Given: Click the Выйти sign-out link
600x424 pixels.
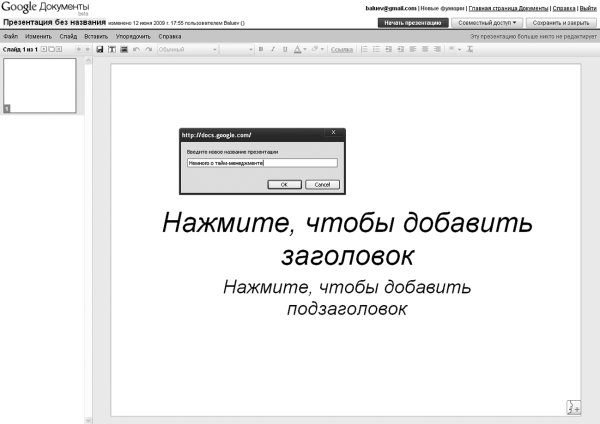Looking at the screenshot, I should (x=588, y=8).
